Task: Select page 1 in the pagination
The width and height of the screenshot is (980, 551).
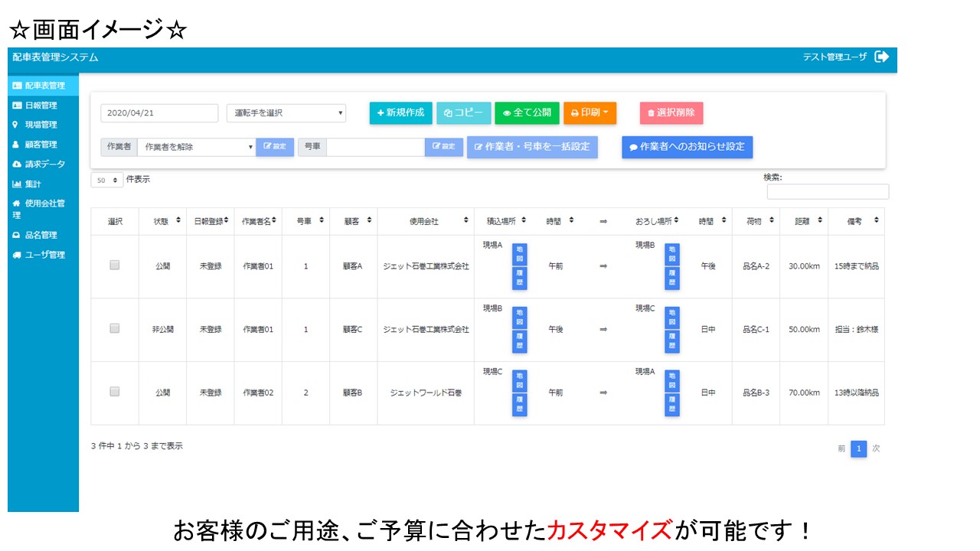Action: 858,449
